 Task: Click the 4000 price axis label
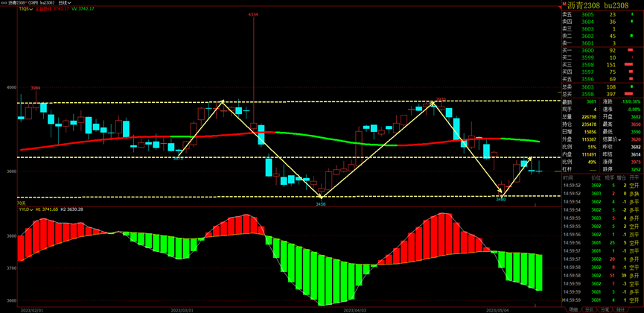(10, 87)
